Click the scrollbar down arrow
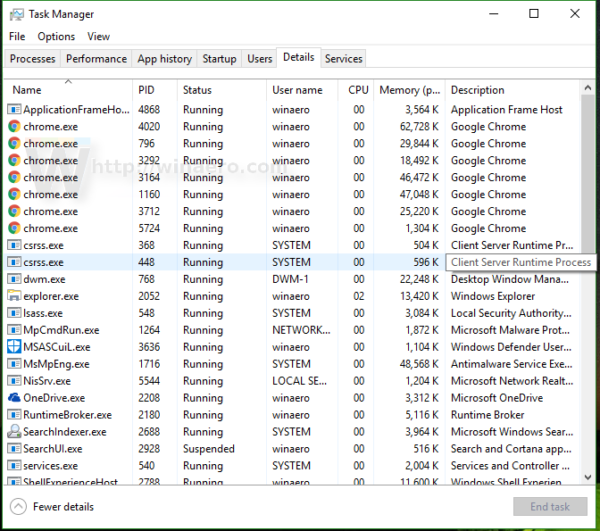This screenshot has height=531, width=600. pos(588,477)
